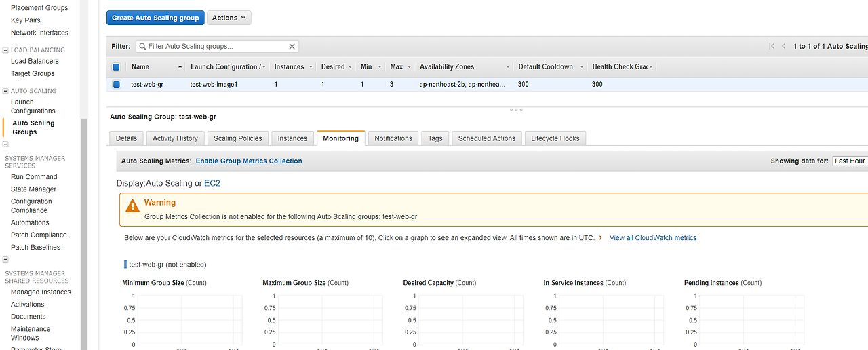Viewport: 868px width, 350px height.
Task: Switch to the Scaling Policies tab
Action: [237, 138]
